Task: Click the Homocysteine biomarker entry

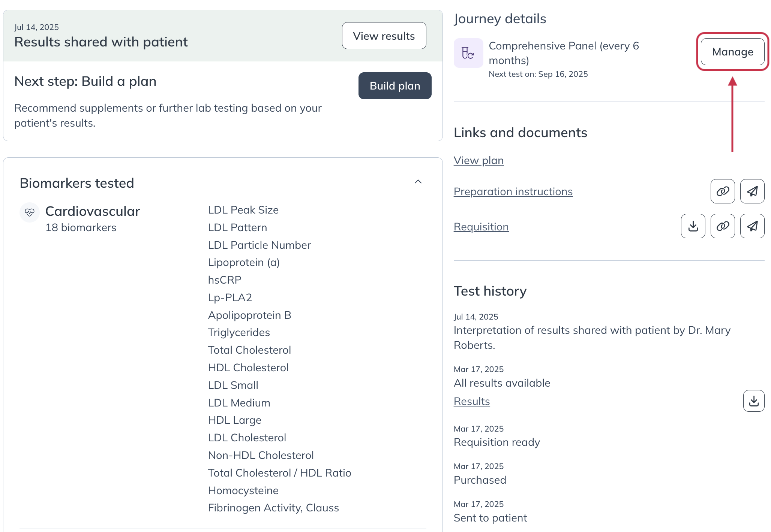Action: click(x=243, y=490)
